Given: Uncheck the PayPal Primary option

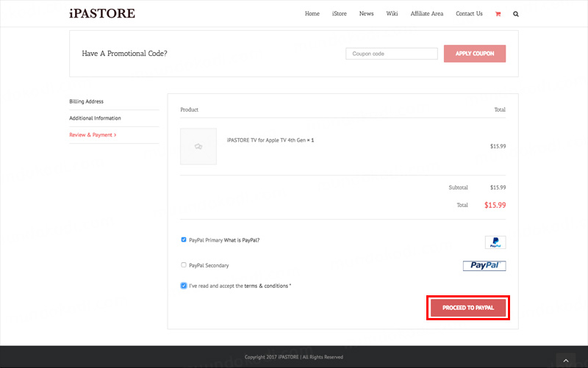Looking at the screenshot, I should click(x=184, y=240).
